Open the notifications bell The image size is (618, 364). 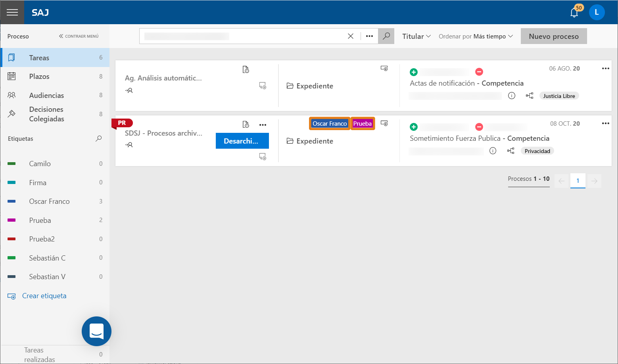tap(574, 13)
